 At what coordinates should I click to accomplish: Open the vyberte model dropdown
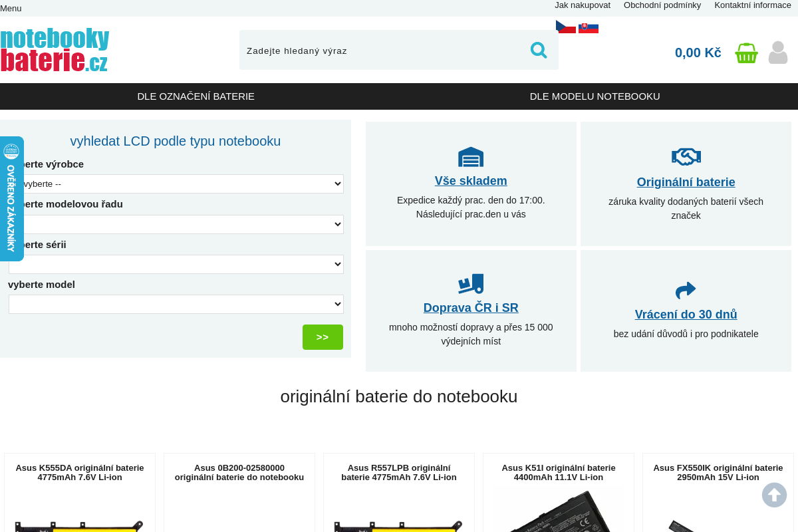(176, 304)
